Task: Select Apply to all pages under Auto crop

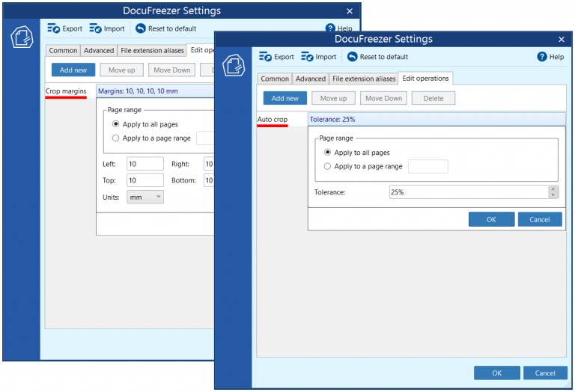Action: [327, 153]
